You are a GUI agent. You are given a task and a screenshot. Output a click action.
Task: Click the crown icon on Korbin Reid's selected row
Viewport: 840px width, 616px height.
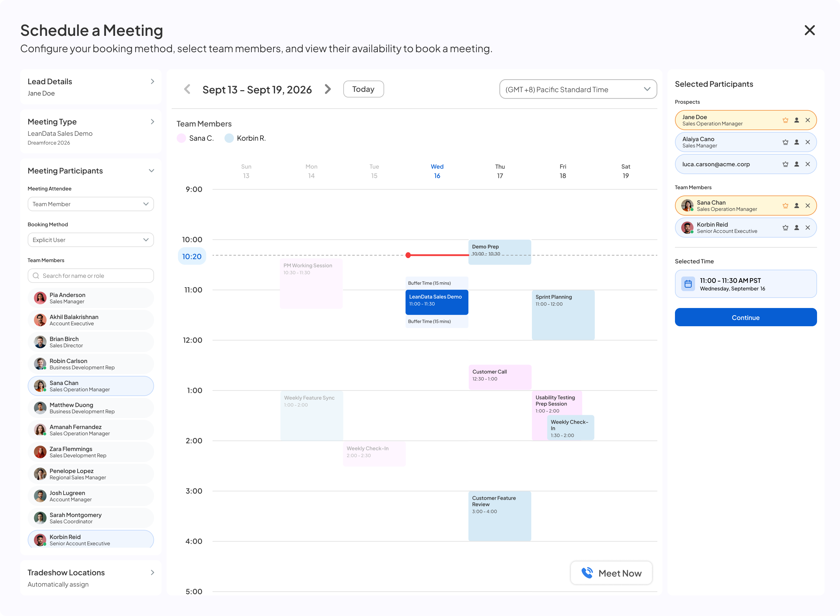pyautogui.click(x=785, y=228)
